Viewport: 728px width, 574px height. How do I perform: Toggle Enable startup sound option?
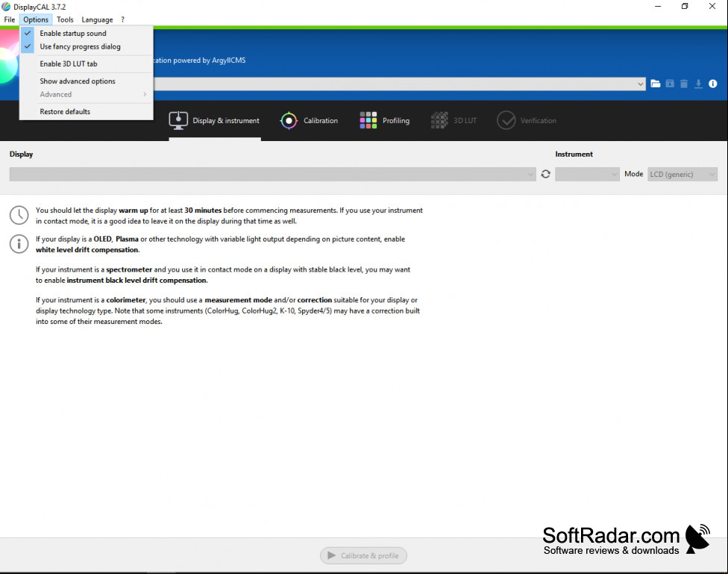(87, 34)
